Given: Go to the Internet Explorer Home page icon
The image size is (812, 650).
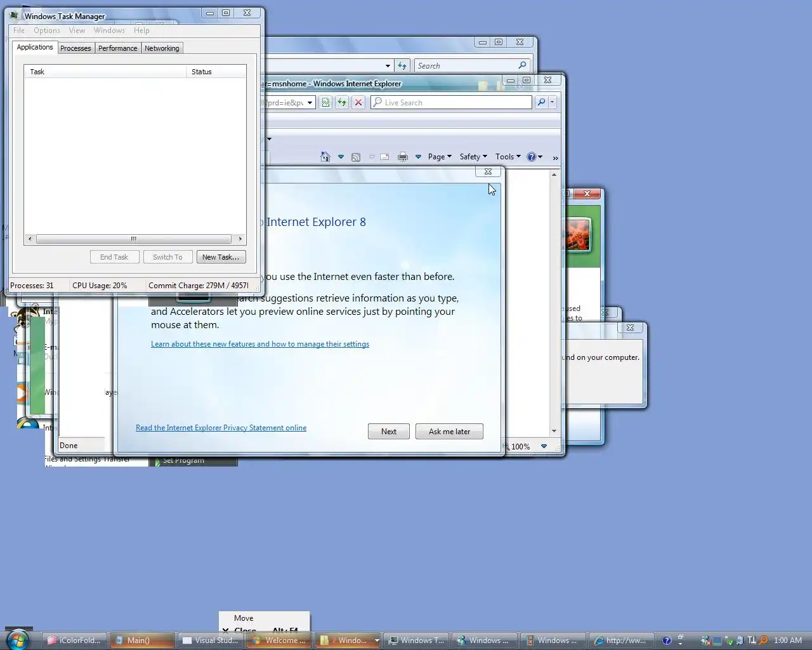Looking at the screenshot, I should [325, 157].
